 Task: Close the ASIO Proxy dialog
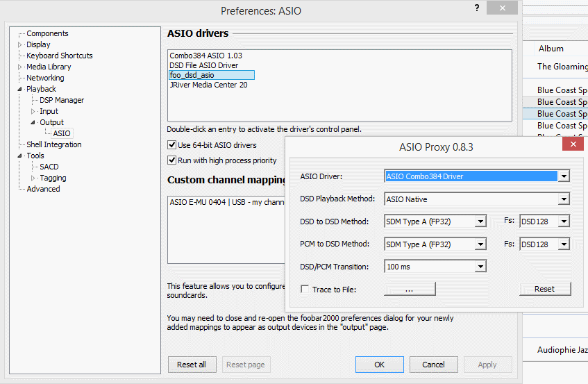[573, 144]
